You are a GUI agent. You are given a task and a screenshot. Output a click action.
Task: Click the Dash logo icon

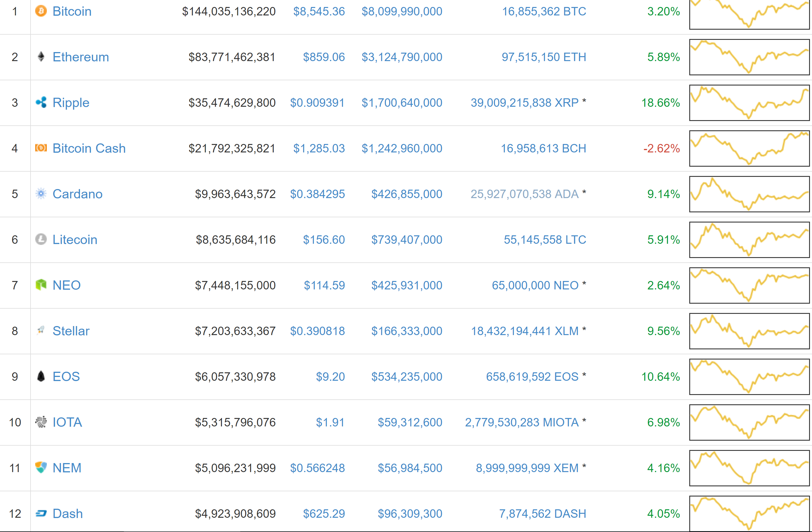point(41,513)
